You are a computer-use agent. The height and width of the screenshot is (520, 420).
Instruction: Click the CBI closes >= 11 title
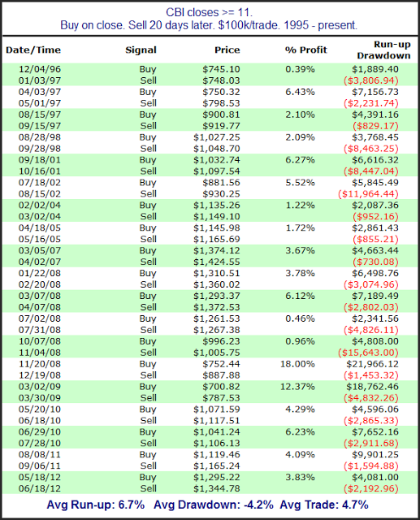tap(209, 13)
